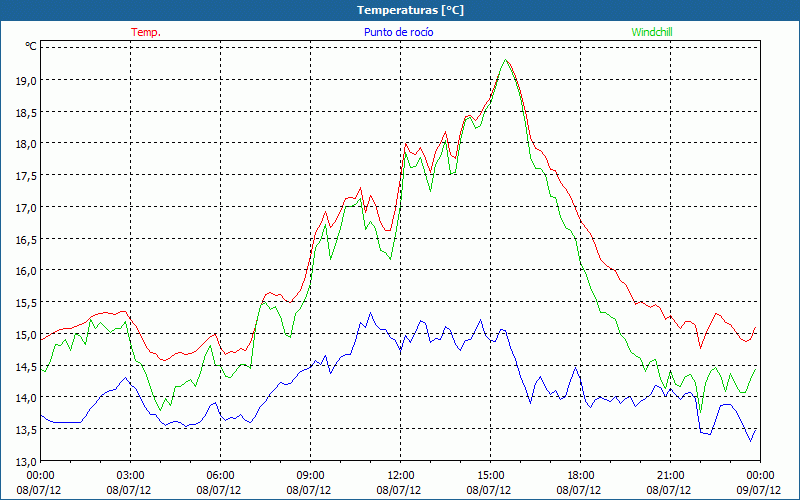The height and width of the screenshot is (500, 800).
Task: Click the '15,5' y-axis value
Action: coord(26,303)
